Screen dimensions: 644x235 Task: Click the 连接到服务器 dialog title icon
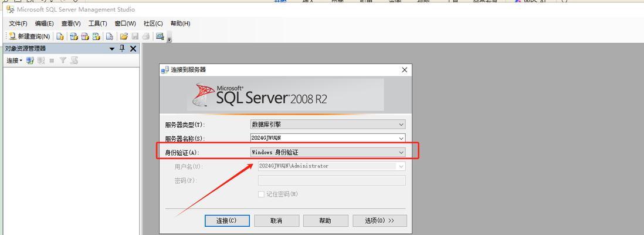click(x=165, y=70)
